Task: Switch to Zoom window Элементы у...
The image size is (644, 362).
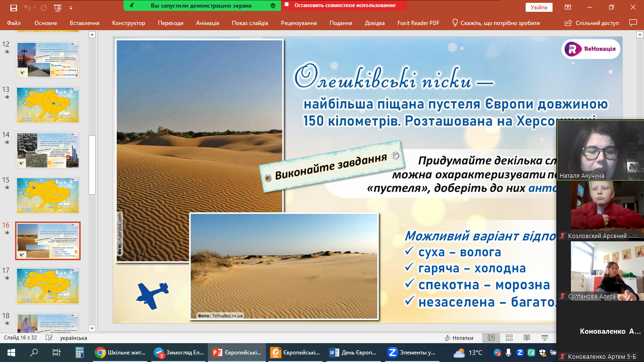Action: click(x=413, y=353)
